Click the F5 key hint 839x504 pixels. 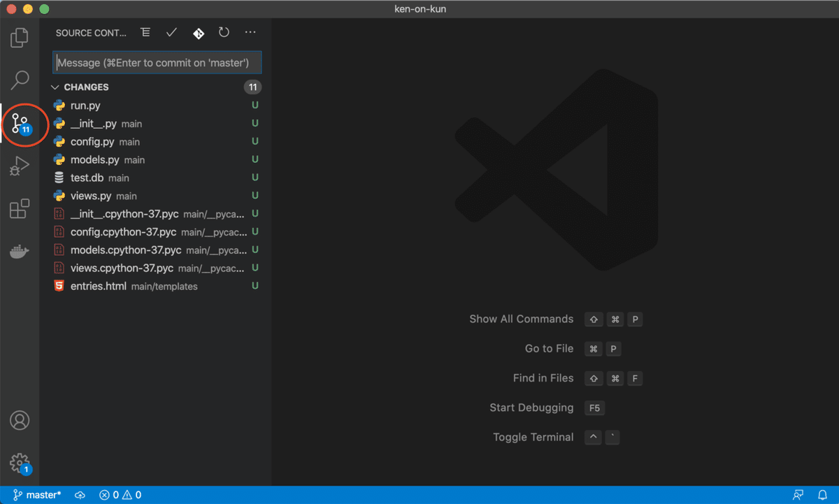click(x=594, y=408)
